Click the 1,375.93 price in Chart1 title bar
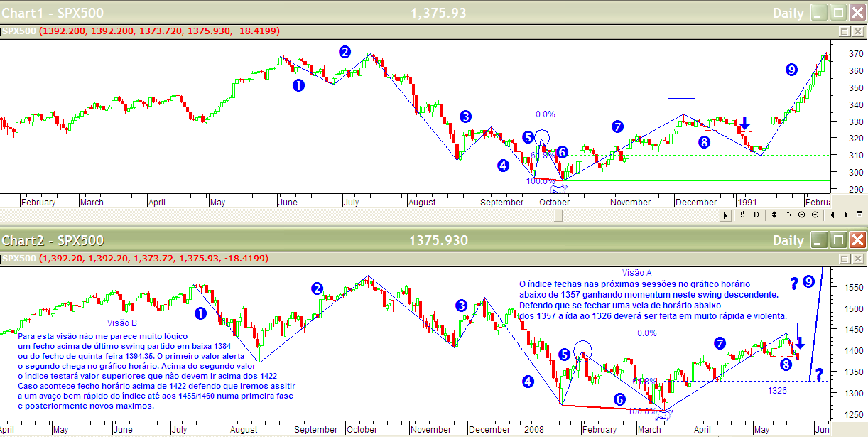The image size is (868, 437). click(438, 13)
